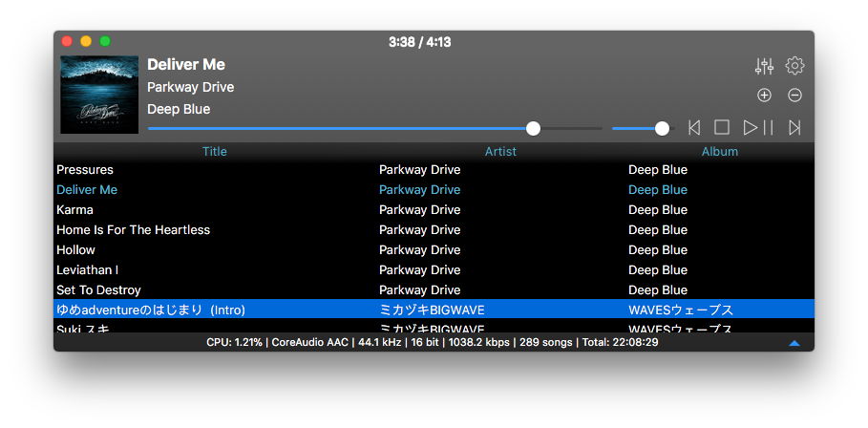This screenshot has height=428, width=868.
Task: Toggle play/pause button
Action: (x=758, y=128)
